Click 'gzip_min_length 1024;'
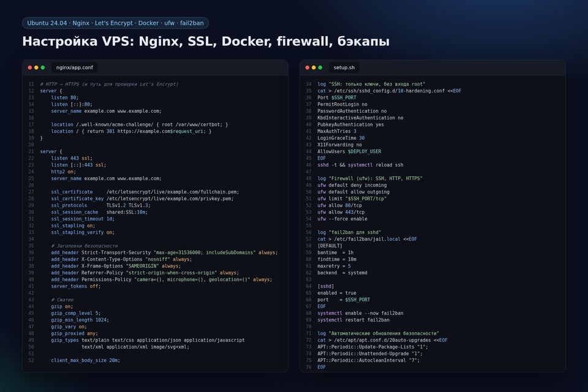 point(80,320)
